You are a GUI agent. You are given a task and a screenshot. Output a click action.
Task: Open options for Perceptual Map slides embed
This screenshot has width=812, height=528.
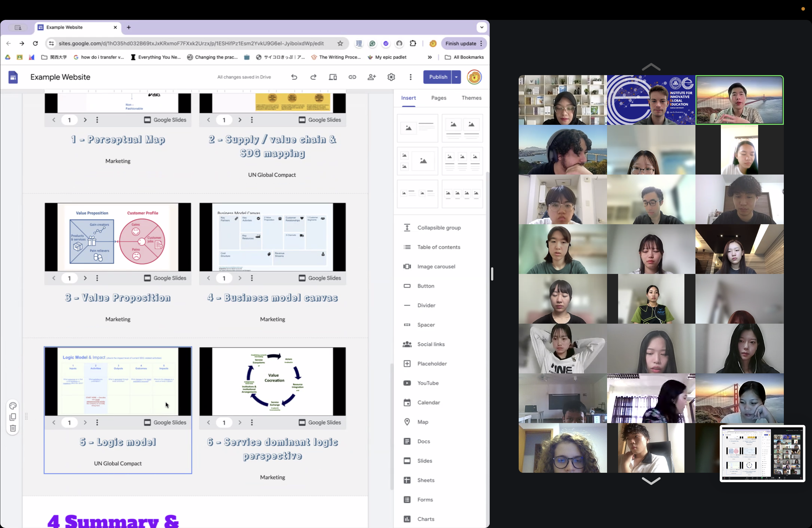click(x=97, y=120)
